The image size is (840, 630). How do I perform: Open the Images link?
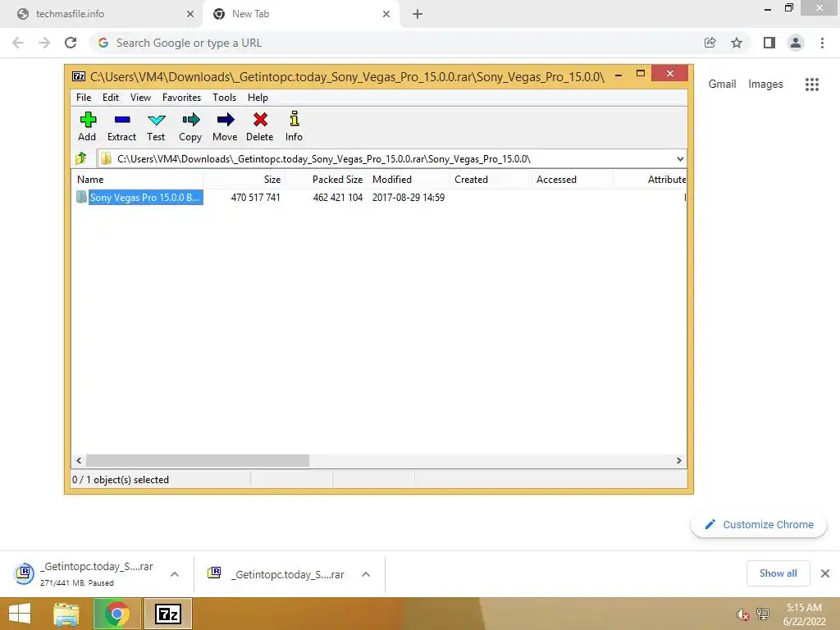[765, 84]
